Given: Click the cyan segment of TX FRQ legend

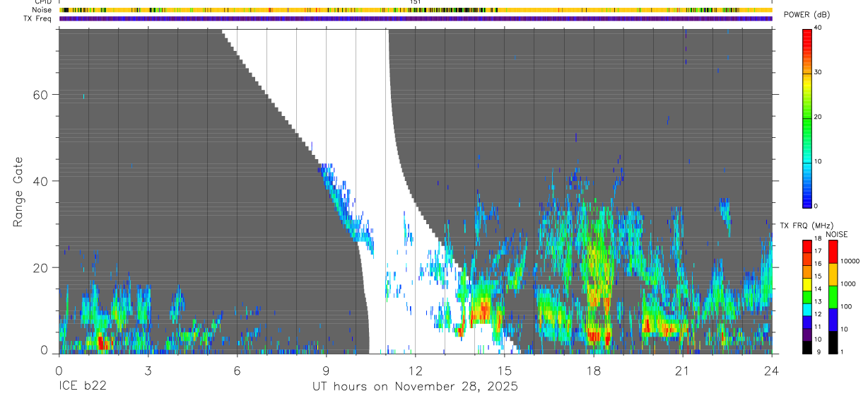Looking at the screenshot, I should pyautogui.click(x=807, y=310).
